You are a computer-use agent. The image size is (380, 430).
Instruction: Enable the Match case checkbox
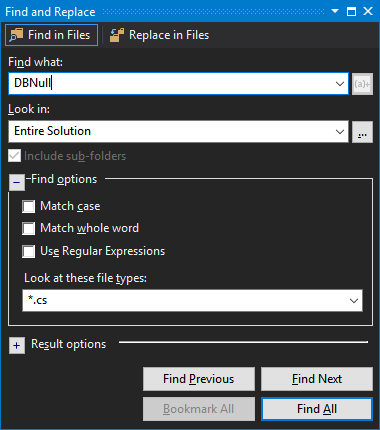pos(28,206)
